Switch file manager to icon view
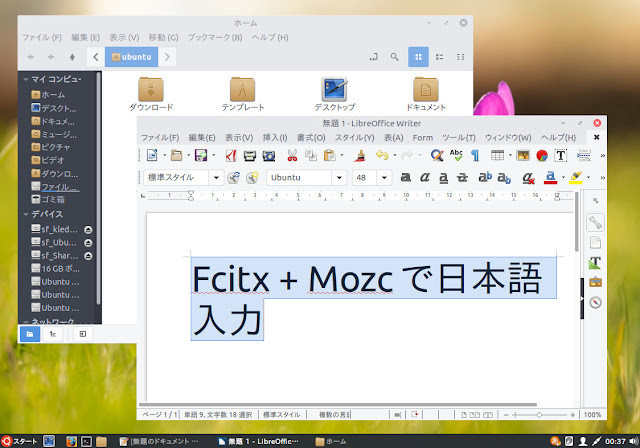640x448 pixels. pyautogui.click(x=418, y=57)
